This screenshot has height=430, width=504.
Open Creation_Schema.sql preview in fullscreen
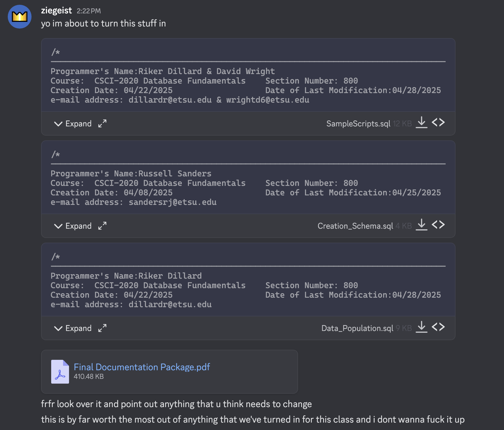pyautogui.click(x=102, y=226)
